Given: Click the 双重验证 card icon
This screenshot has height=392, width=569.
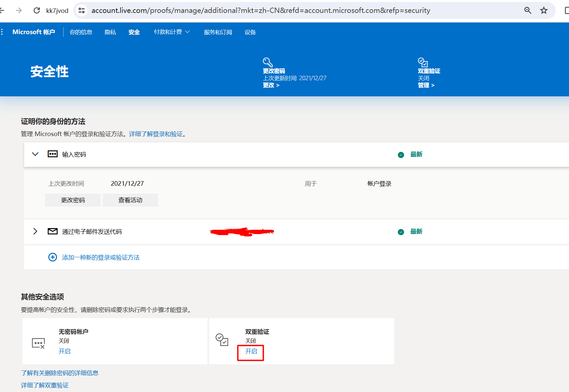Looking at the screenshot, I should tap(222, 340).
